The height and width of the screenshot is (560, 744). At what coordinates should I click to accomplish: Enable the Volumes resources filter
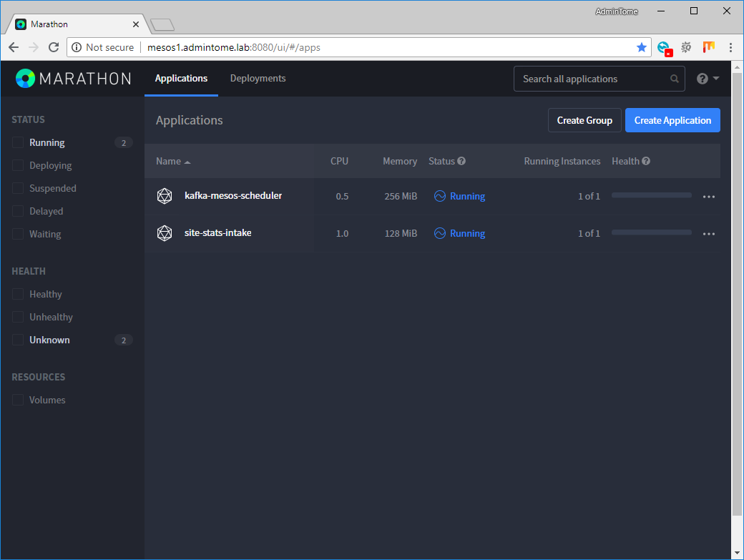[17, 400]
